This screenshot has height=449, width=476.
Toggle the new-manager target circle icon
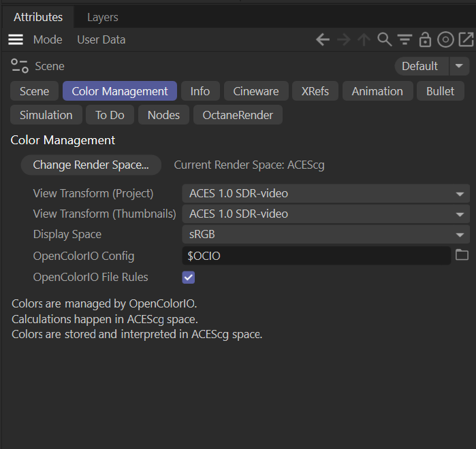445,39
